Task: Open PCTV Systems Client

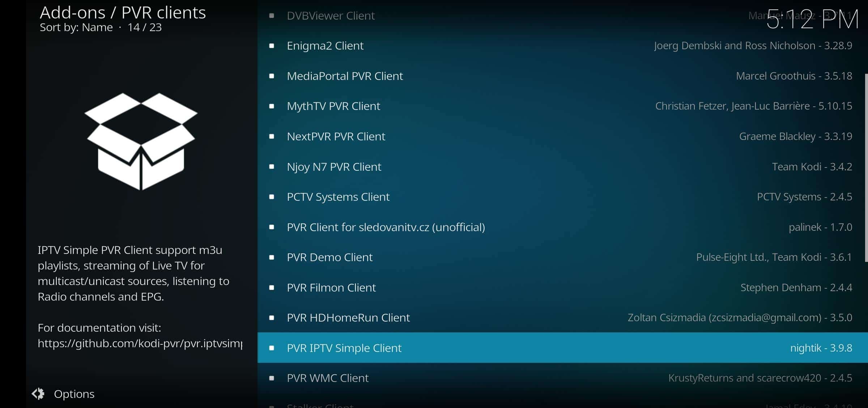Action: point(562,197)
